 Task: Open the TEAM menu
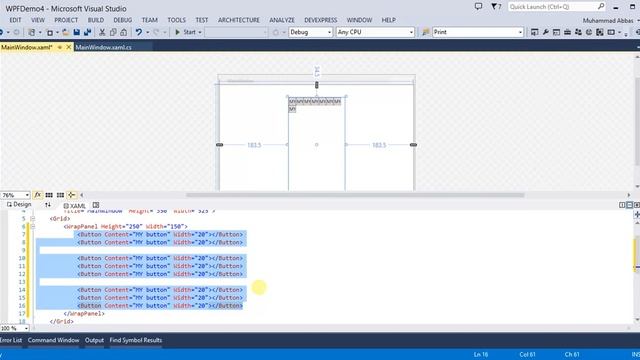[x=149, y=20]
